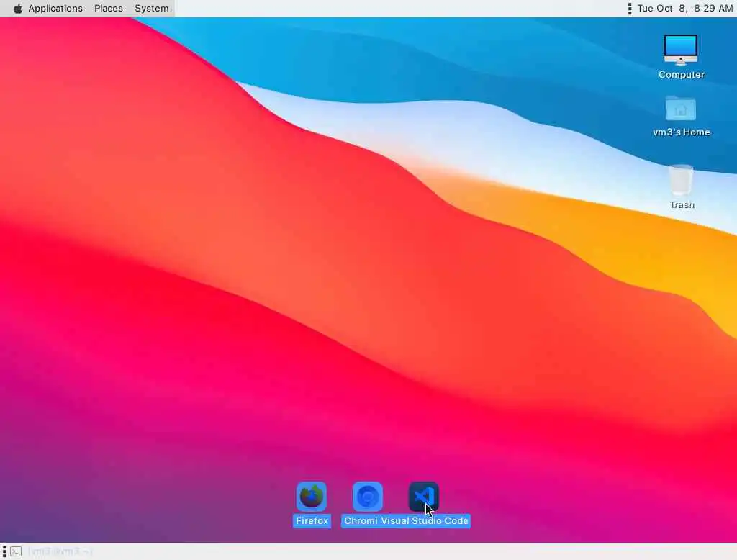The width and height of the screenshot is (737, 560).
Task: Open the System menu
Action: point(152,9)
